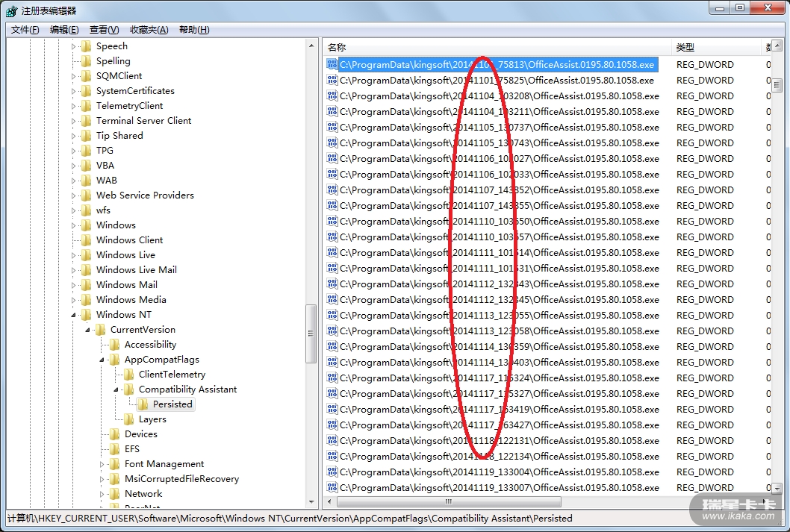Click the DWORD icon for 20141112_132343 entry
This screenshot has height=532, width=790.
pyautogui.click(x=332, y=284)
